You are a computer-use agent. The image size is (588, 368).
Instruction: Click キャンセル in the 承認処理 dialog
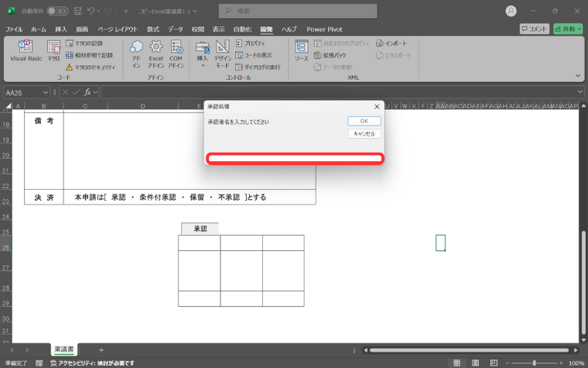click(x=364, y=134)
